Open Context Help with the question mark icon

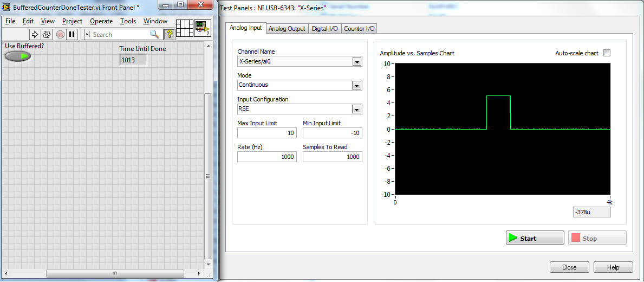[x=169, y=35]
